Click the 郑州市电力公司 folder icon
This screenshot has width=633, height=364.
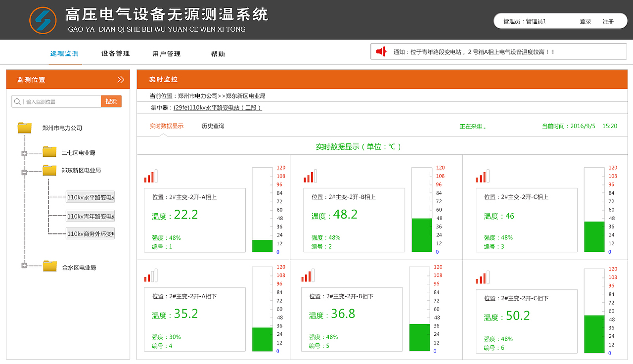coord(24,127)
